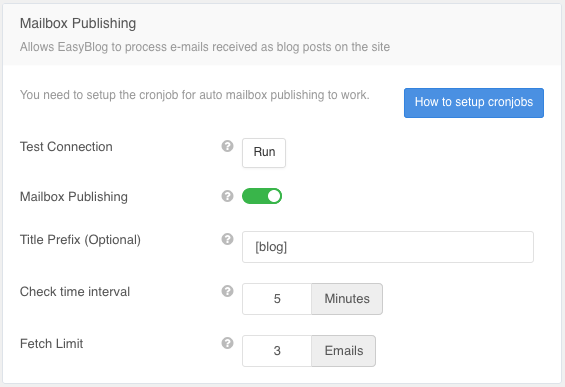Viewport: 565px width, 387px height.
Task: Edit the Check time interval value field
Action: [x=277, y=299]
